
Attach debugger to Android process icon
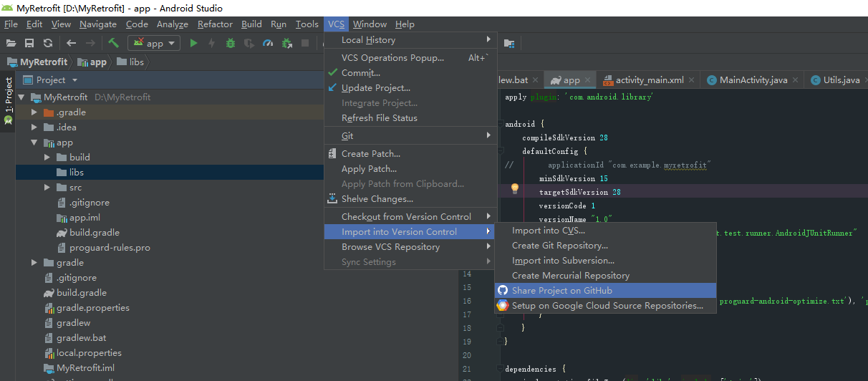click(286, 43)
